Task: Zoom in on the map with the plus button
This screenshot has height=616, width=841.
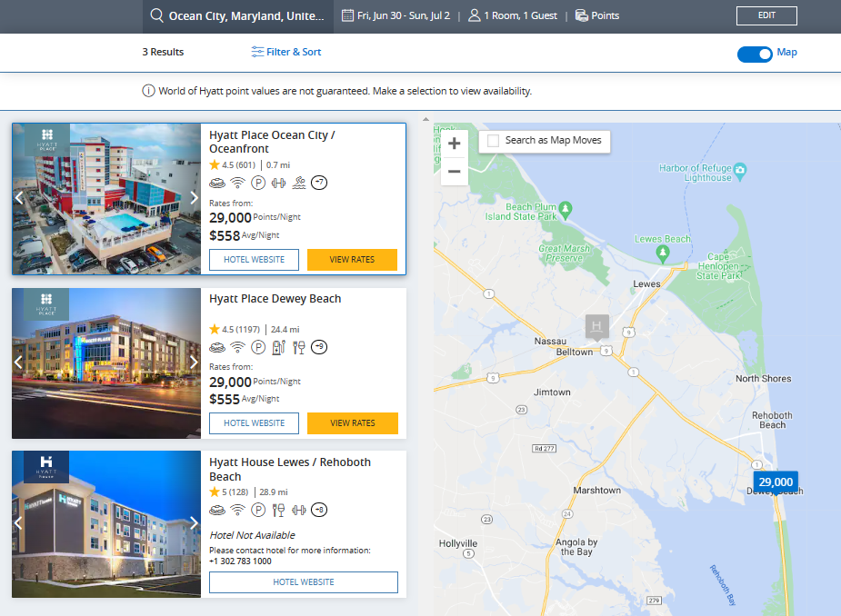Action: (455, 144)
